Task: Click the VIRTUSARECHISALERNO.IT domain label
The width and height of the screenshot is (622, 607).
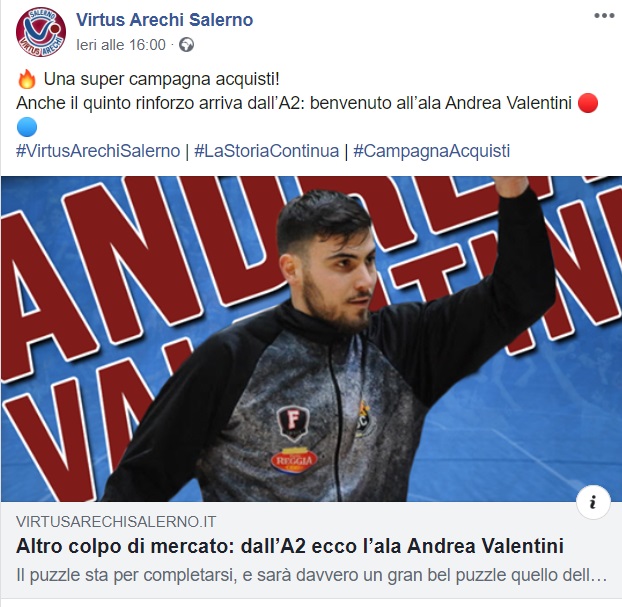Action: point(116,521)
